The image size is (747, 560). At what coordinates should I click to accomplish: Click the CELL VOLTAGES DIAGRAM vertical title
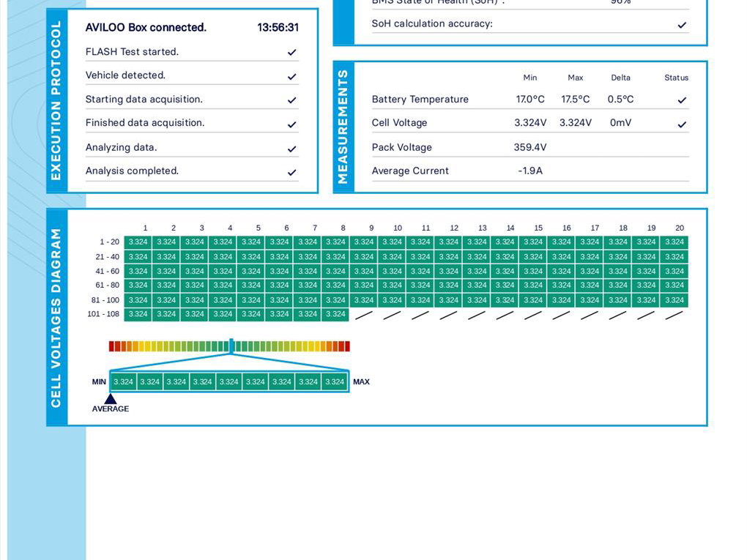tap(56, 318)
